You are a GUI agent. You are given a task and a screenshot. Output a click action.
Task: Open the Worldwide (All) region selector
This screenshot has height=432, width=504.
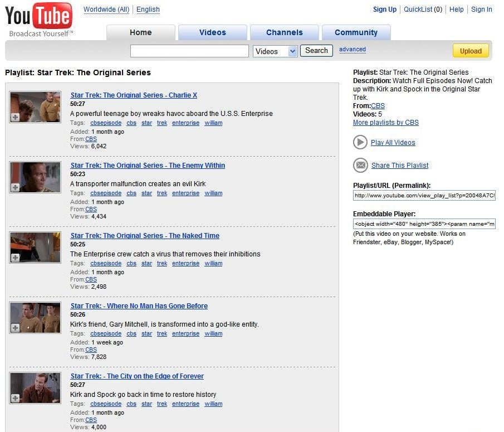[x=106, y=9]
